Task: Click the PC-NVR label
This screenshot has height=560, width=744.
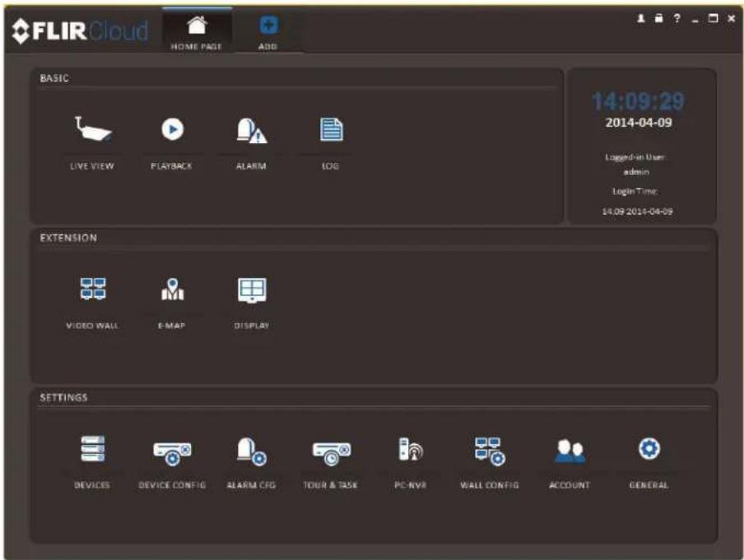Action: point(411,485)
